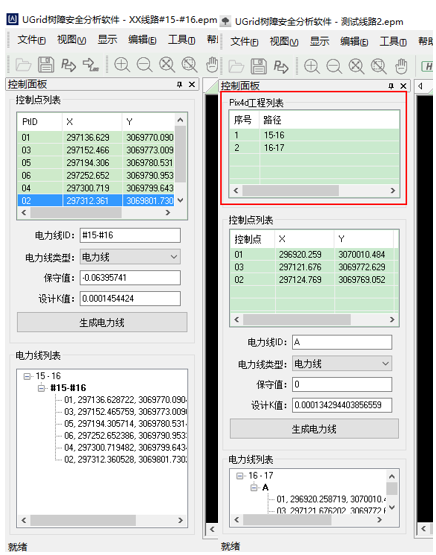Collapse the 16 - 17 tree node

tap(240, 476)
